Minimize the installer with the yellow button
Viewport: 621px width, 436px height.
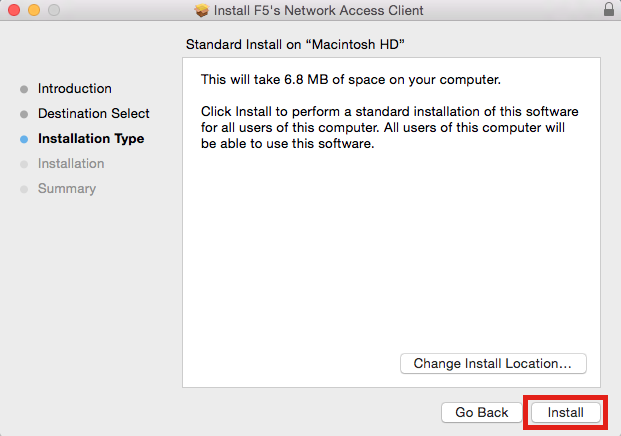tap(34, 10)
